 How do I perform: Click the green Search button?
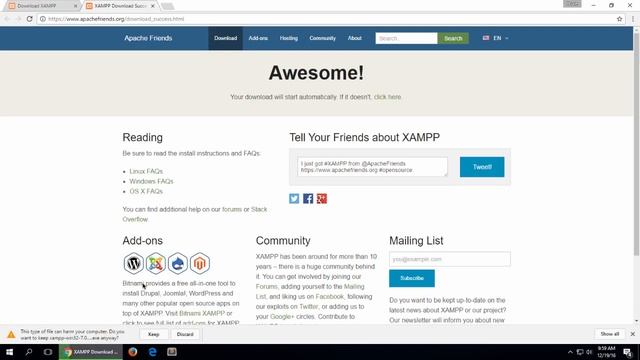(x=453, y=38)
